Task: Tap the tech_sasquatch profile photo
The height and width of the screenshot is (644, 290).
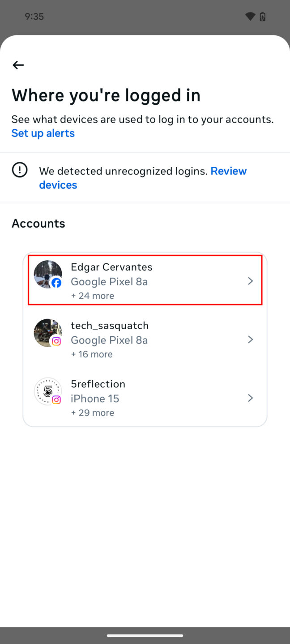Action: point(48,333)
